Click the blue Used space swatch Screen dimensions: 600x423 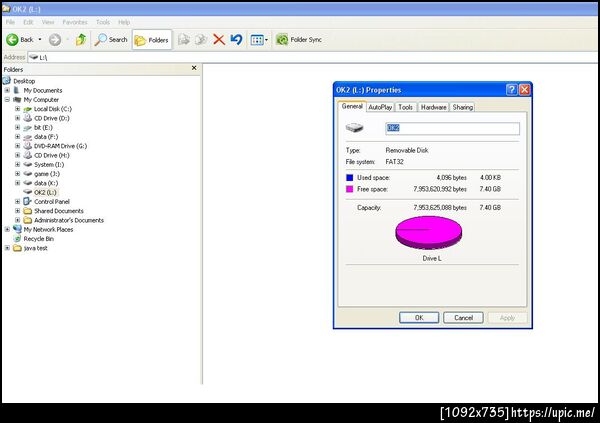349,178
